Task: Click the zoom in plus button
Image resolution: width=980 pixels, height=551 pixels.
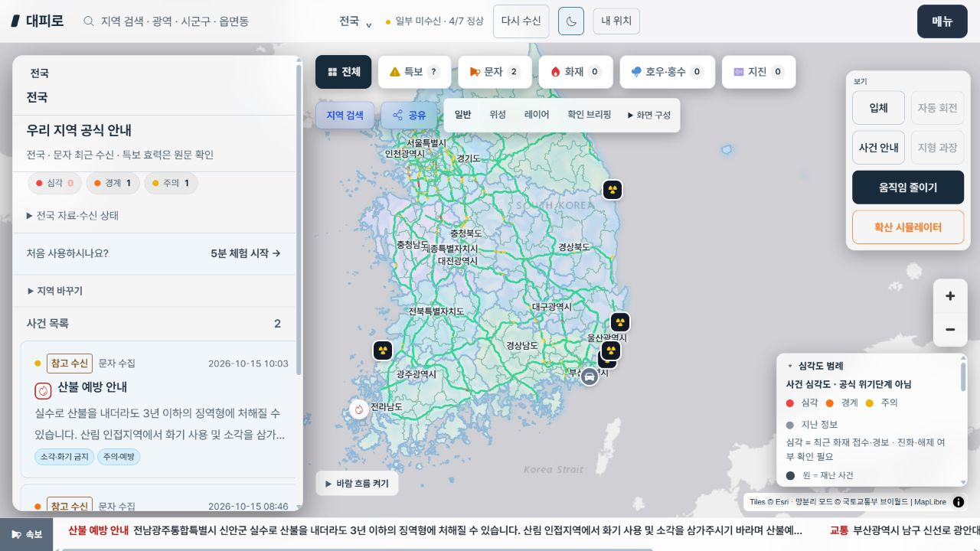Action: 950,296
